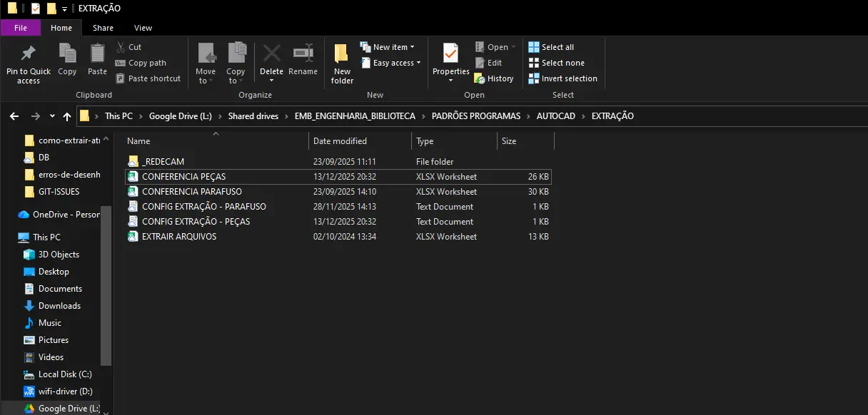Sort files by the Date modified column

tap(340, 141)
